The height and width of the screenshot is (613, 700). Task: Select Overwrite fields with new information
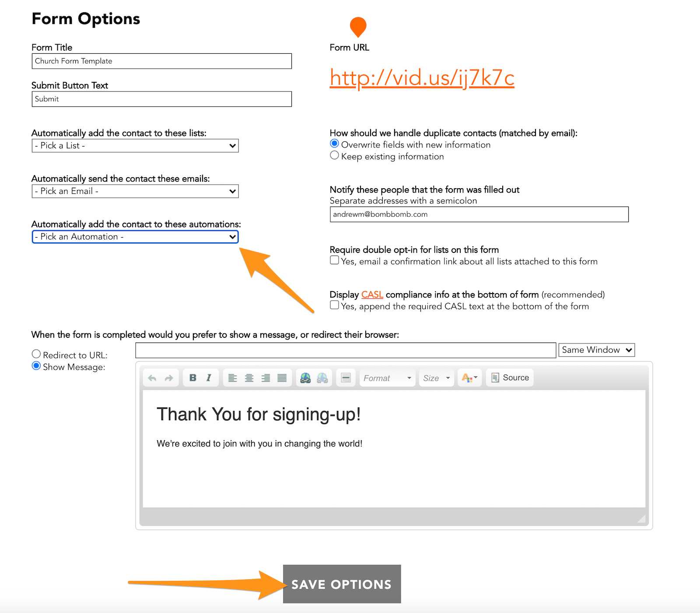(x=335, y=144)
